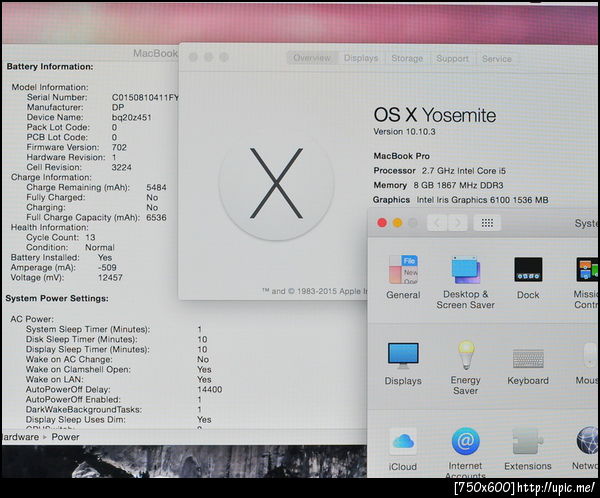Select Condition value Normal
Screen dimensions: 600x498
coord(100,248)
